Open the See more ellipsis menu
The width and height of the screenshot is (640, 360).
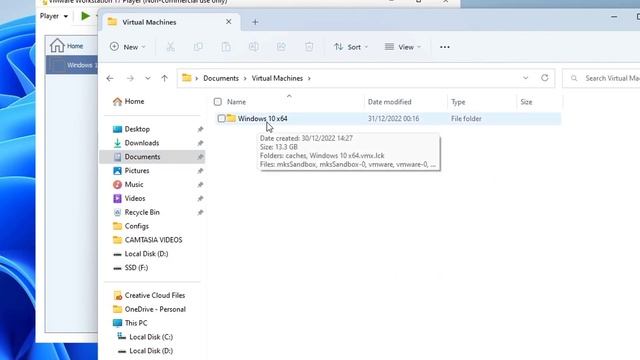click(444, 47)
